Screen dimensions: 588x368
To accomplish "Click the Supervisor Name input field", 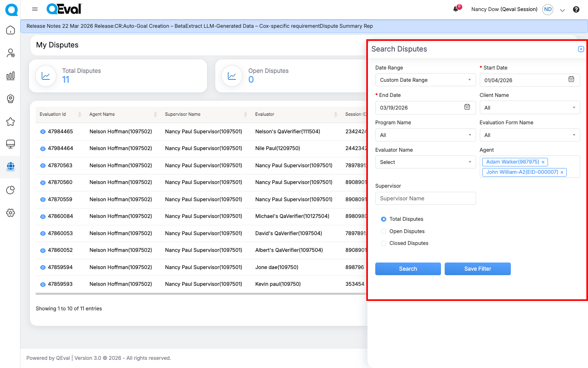I will tap(425, 198).
